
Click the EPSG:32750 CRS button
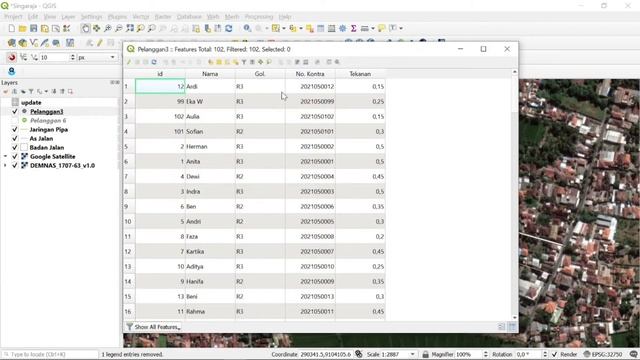[x=604, y=354]
